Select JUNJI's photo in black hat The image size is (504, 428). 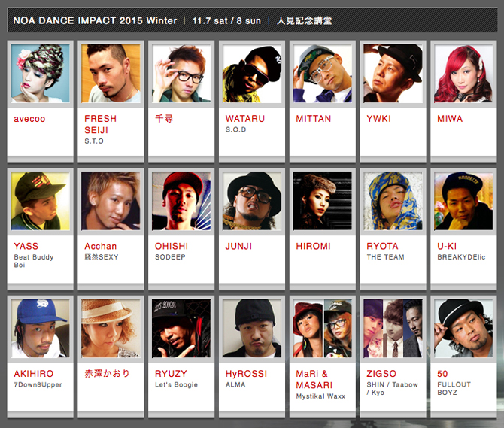click(x=252, y=201)
